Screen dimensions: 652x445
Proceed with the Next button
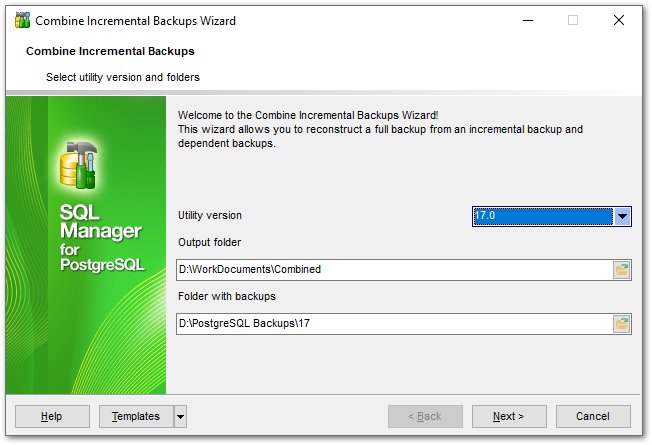[x=509, y=416]
